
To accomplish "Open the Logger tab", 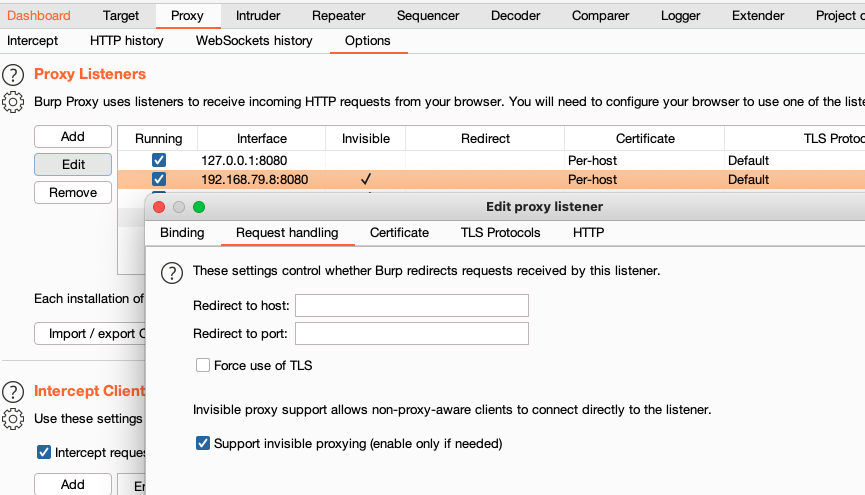I will coord(681,15).
